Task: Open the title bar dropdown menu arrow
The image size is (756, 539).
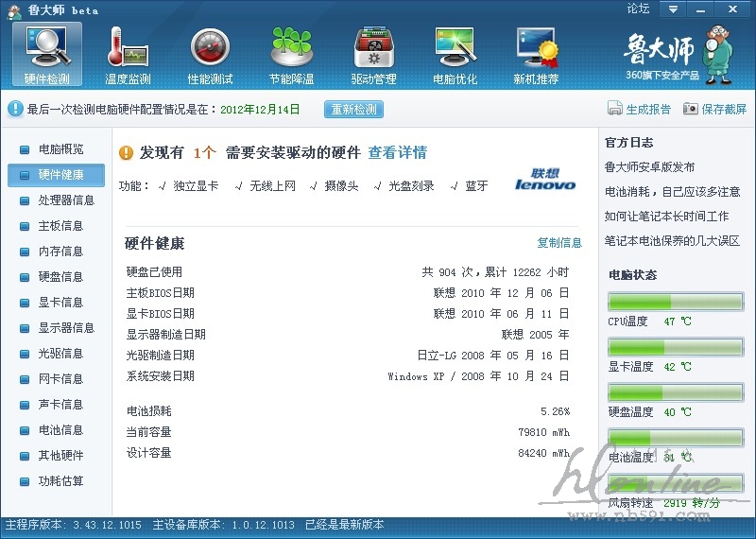Action: (673, 9)
